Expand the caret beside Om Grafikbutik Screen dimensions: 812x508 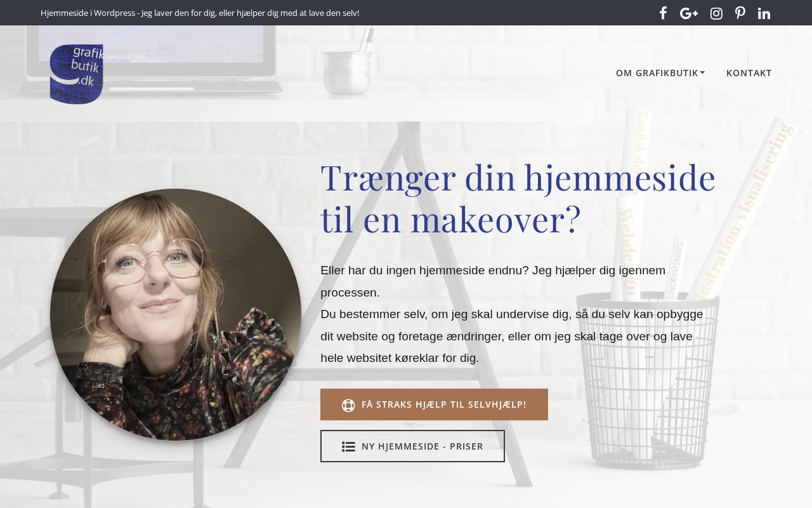click(702, 72)
